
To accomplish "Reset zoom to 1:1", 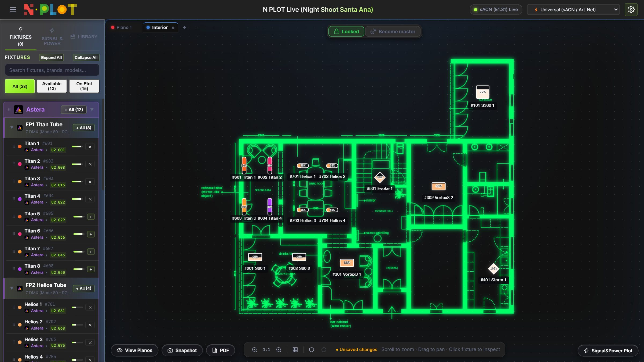I will pos(266,350).
